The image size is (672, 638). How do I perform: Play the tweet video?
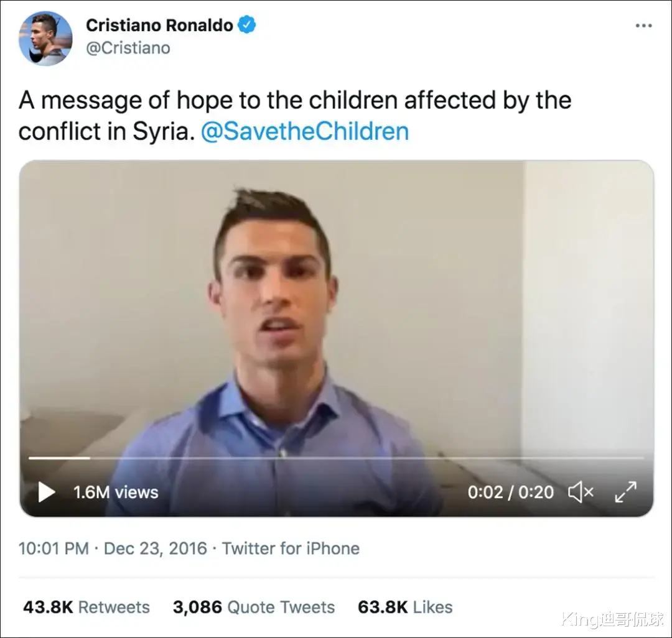click(47, 492)
